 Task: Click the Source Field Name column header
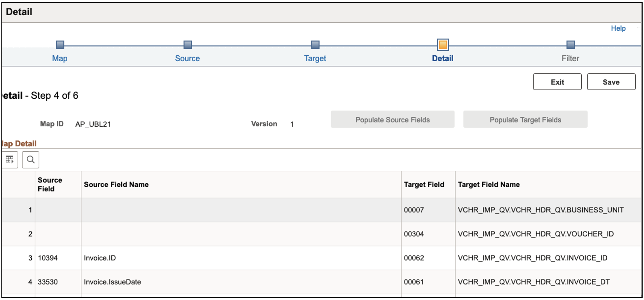(116, 185)
